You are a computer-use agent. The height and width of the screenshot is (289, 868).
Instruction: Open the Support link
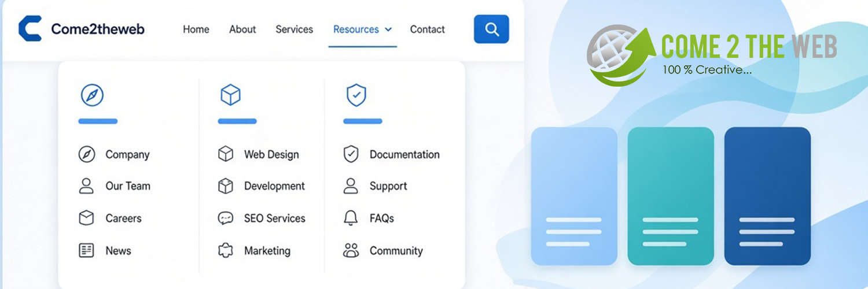click(x=388, y=186)
